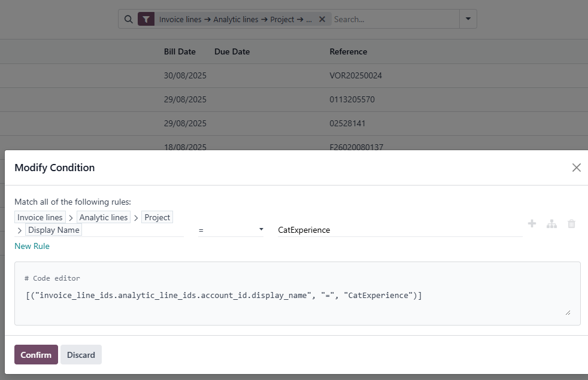Click the search magnifier icon
The height and width of the screenshot is (380, 588).
pos(128,19)
